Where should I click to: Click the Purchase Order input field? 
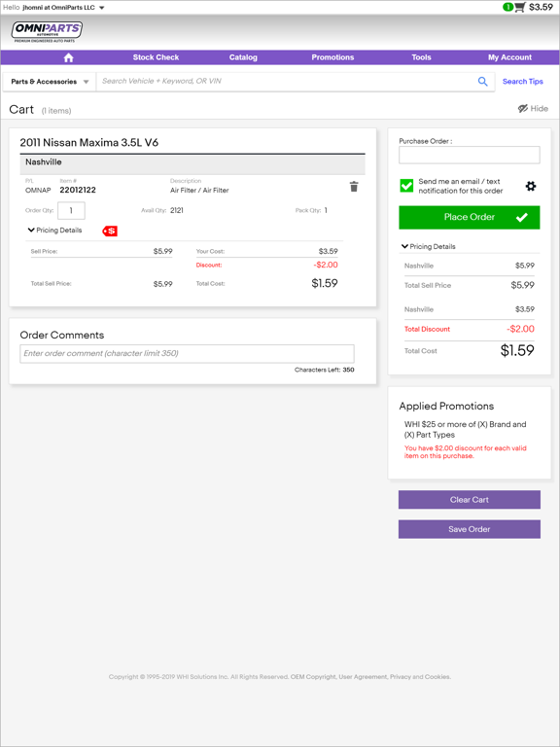[x=469, y=155]
